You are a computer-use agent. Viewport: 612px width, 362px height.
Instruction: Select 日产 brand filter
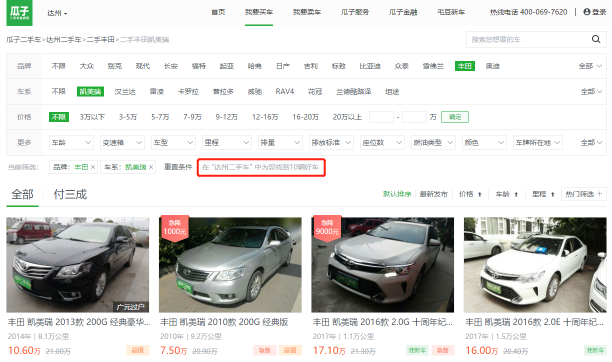click(x=283, y=66)
